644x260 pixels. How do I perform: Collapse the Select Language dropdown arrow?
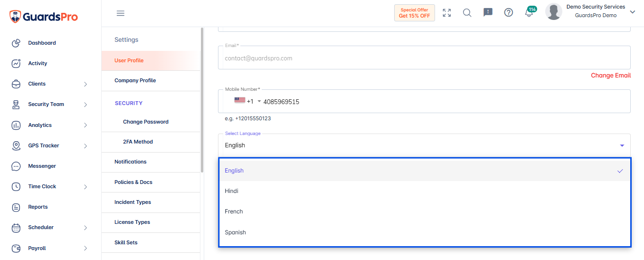click(622, 145)
